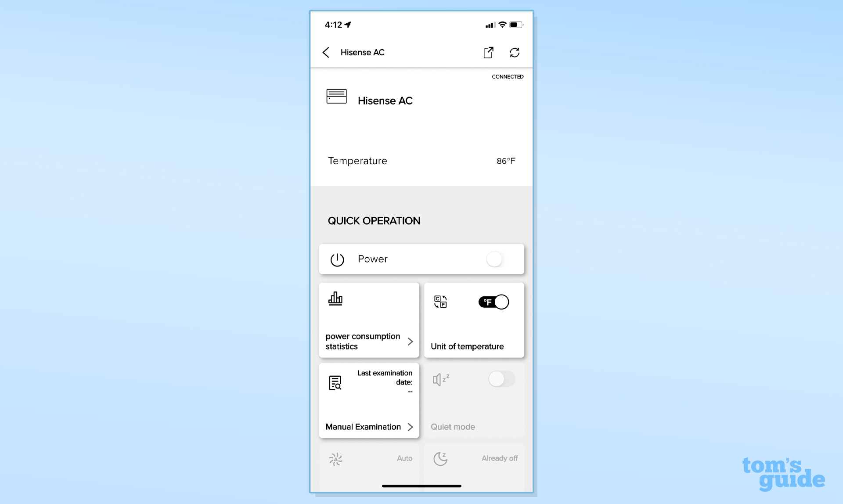Open Manual Examination results page
This screenshot has width=843, height=504.
[x=368, y=427]
